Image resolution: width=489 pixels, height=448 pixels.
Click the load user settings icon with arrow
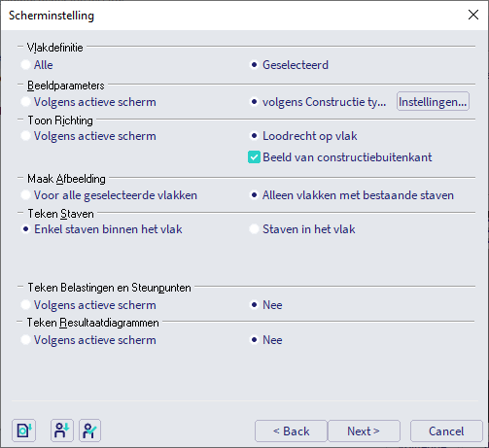point(62,431)
